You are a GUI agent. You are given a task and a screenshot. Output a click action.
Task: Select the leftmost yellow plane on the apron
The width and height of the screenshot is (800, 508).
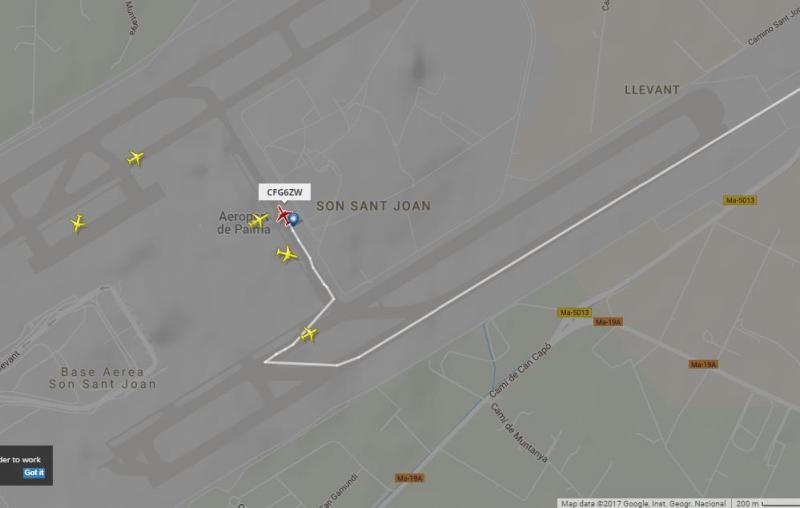[78, 223]
